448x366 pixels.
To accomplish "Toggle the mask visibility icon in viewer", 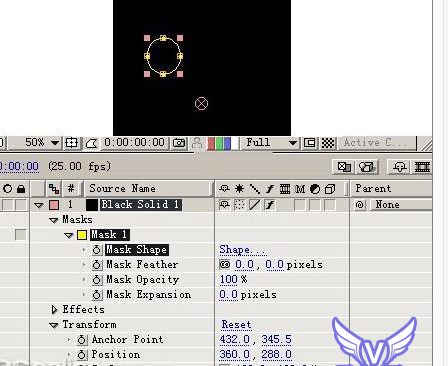I will pyautogui.click(x=92, y=143).
